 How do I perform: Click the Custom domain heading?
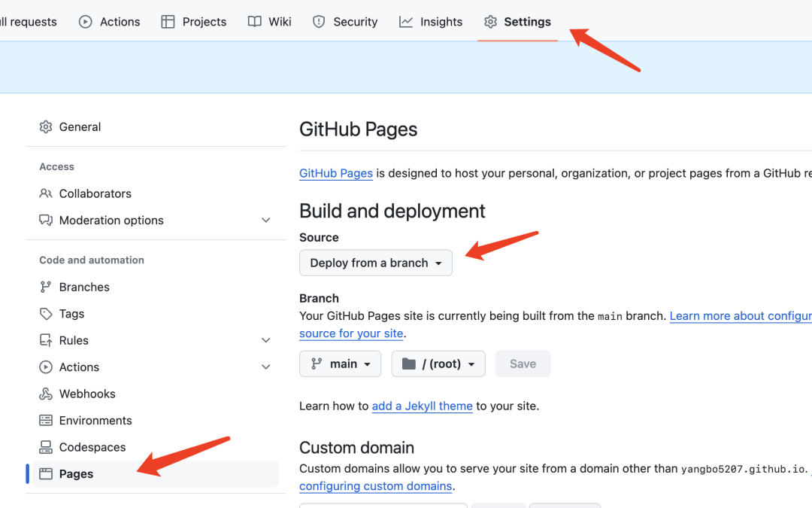coord(356,447)
